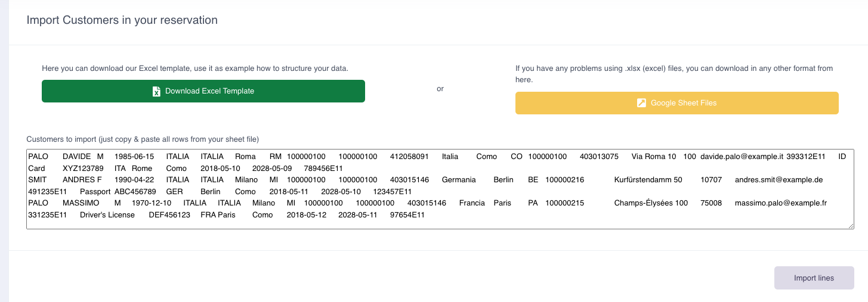This screenshot has height=302, width=868.
Task: Click the pencil icon on yellow button
Action: 641,103
